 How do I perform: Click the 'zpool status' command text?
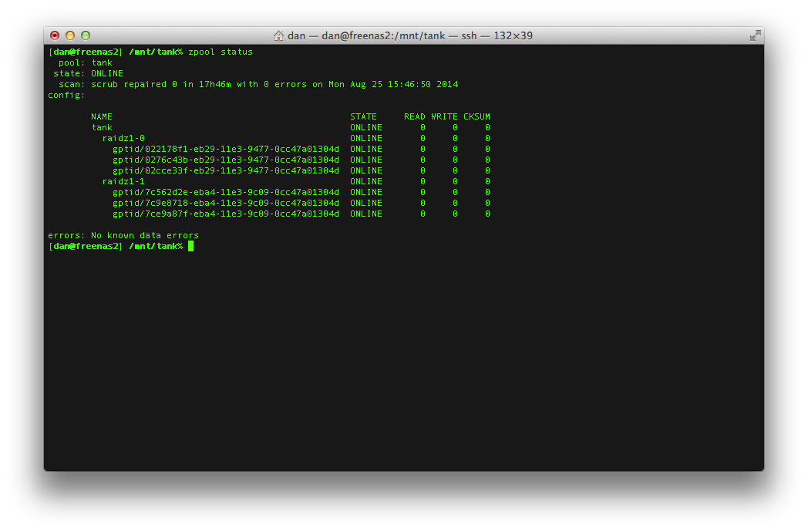coord(221,52)
